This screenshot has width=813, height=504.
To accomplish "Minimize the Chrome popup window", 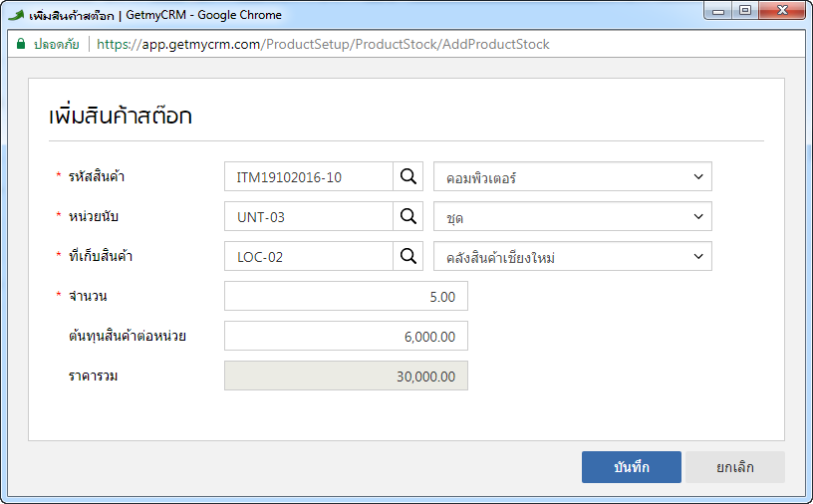I will (718, 10).
